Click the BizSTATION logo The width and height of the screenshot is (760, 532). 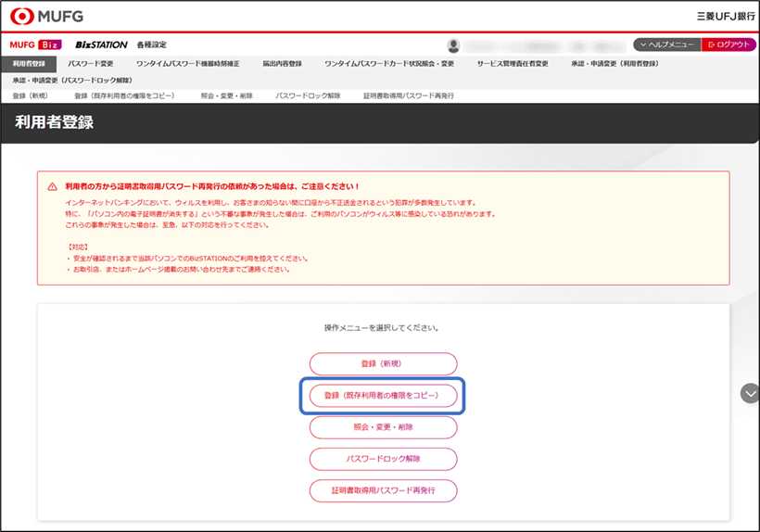101,44
